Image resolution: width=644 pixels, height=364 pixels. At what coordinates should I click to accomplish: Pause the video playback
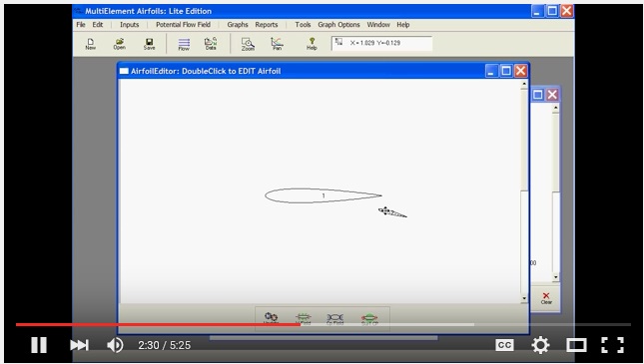coord(39,345)
